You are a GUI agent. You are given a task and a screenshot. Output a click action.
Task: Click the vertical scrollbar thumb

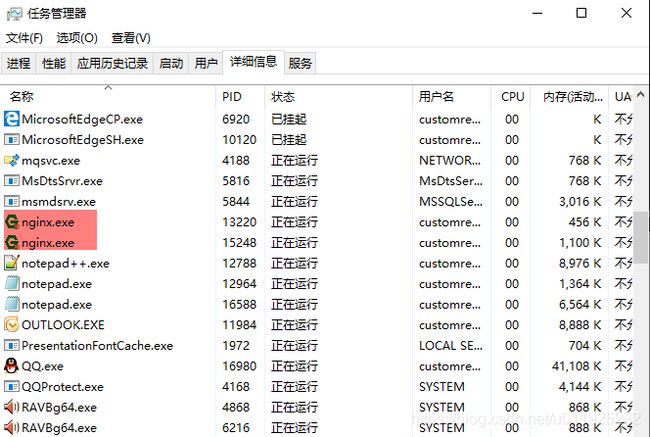click(x=640, y=237)
